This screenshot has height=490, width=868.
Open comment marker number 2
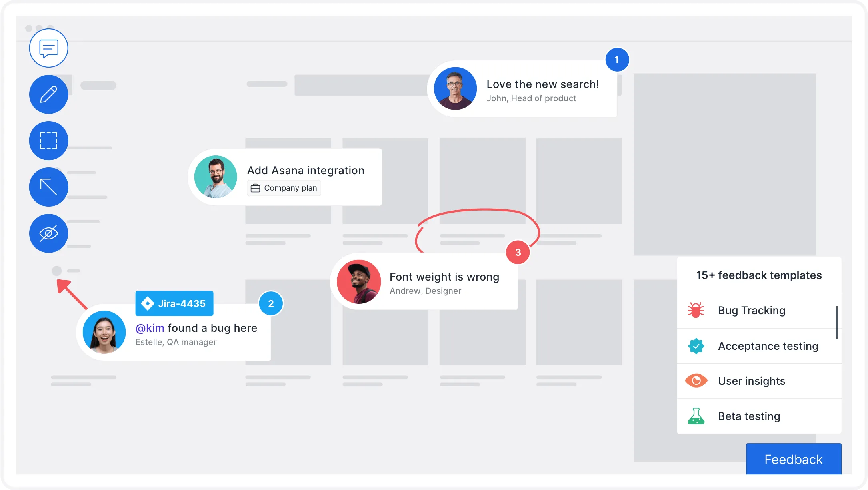tap(271, 303)
